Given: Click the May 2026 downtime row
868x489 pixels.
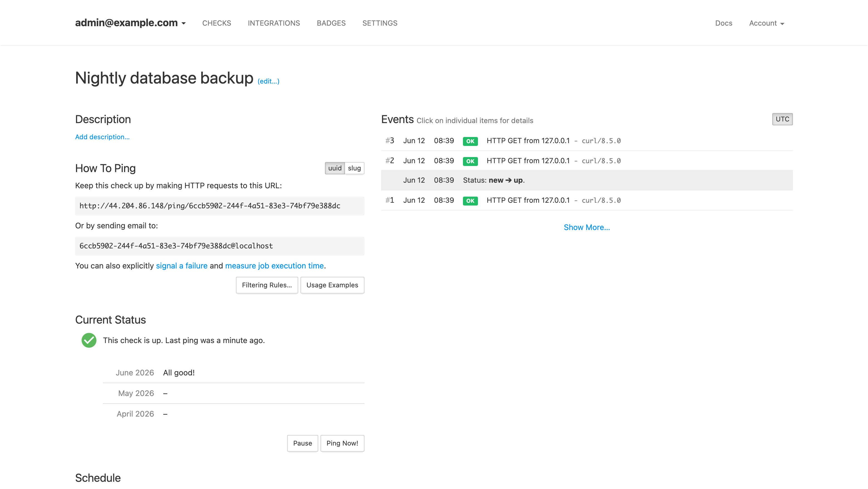Looking at the screenshot, I should pos(233,393).
